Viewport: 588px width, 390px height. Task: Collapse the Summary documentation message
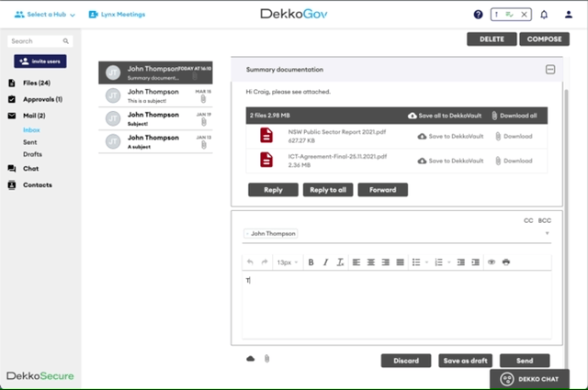click(550, 70)
